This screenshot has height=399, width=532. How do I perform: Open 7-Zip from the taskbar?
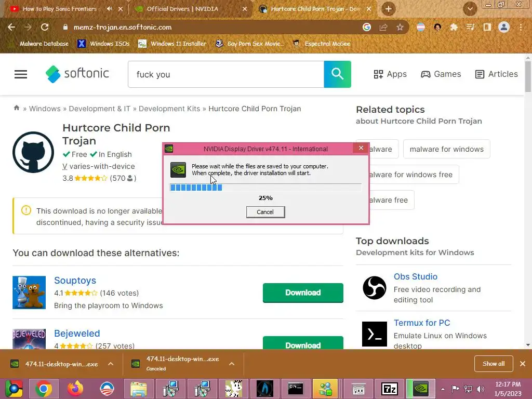click(x=389, y=389)
